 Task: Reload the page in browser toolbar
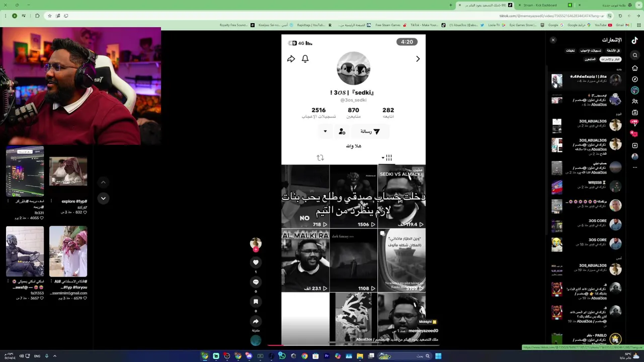point(620,16)
